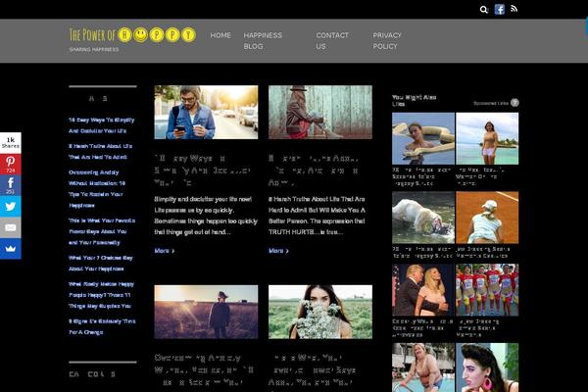
Task: Open the Facebook page icon in header
Action: (499, 10)
